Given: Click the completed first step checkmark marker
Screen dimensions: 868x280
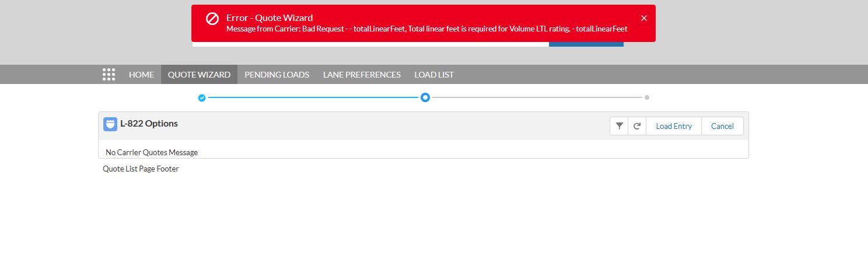Looking at the screenshot, I should (202, 97).
